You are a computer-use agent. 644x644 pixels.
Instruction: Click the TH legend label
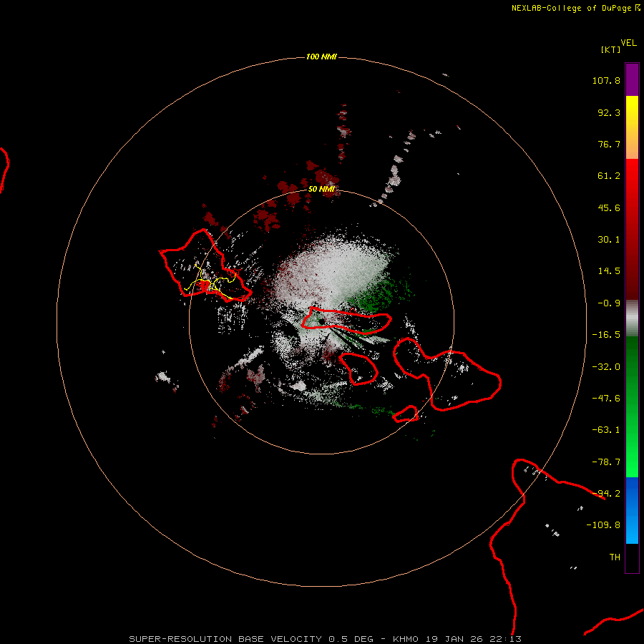click(615, 557)
